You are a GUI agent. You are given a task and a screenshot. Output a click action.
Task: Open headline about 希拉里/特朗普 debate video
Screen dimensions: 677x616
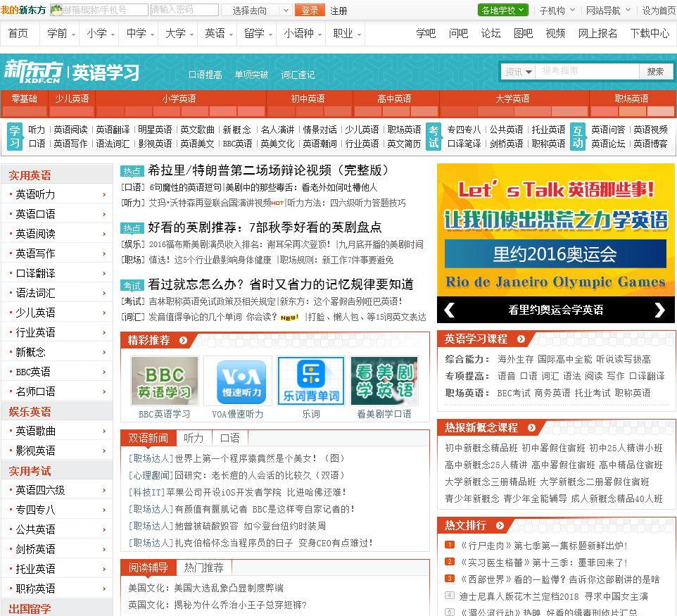tap(268, 170)
